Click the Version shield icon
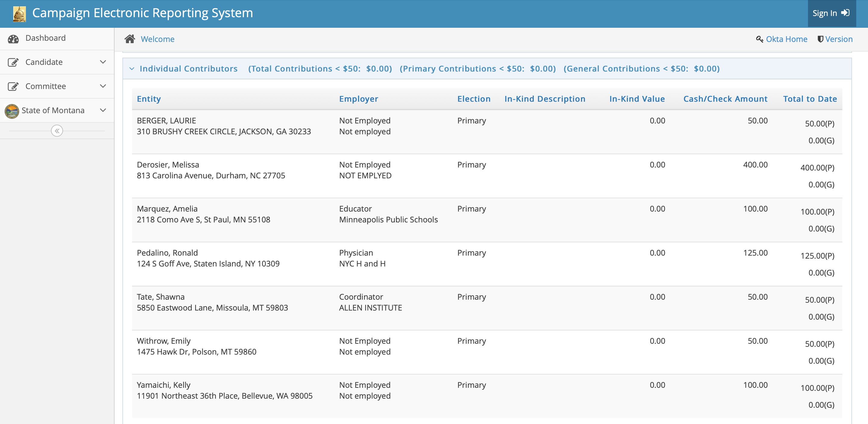 point(820,40)
